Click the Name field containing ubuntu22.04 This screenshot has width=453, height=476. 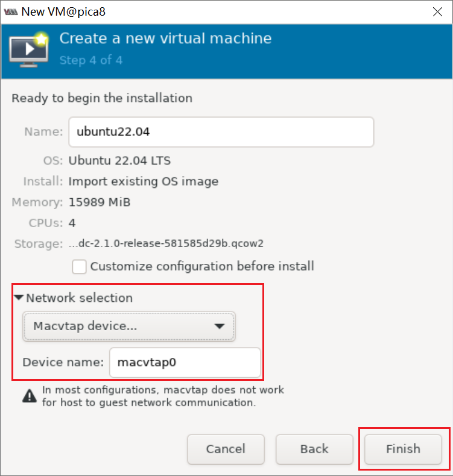221,132
